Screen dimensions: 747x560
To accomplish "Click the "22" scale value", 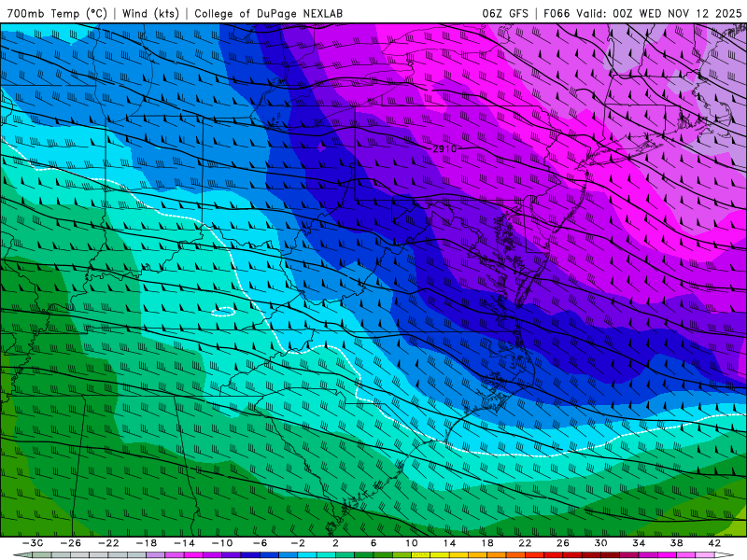I will click(x=525, y=543).
